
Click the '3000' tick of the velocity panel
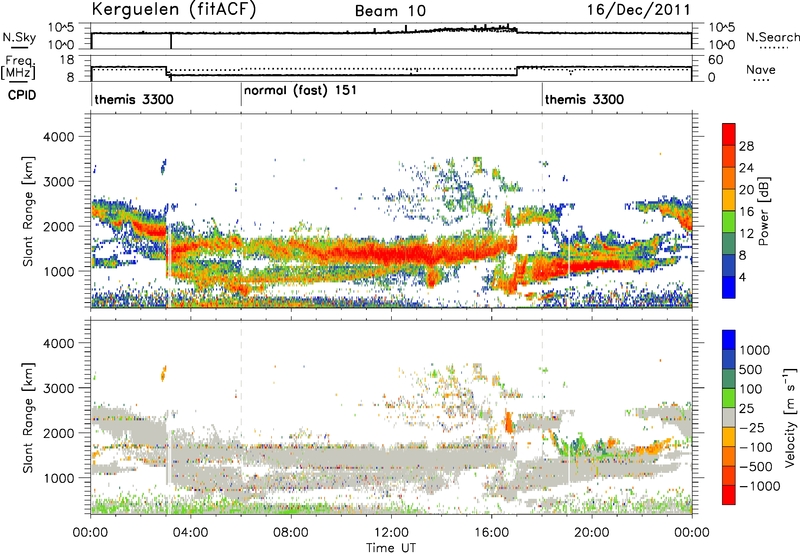pyautogui.click(x=58, y=388)
